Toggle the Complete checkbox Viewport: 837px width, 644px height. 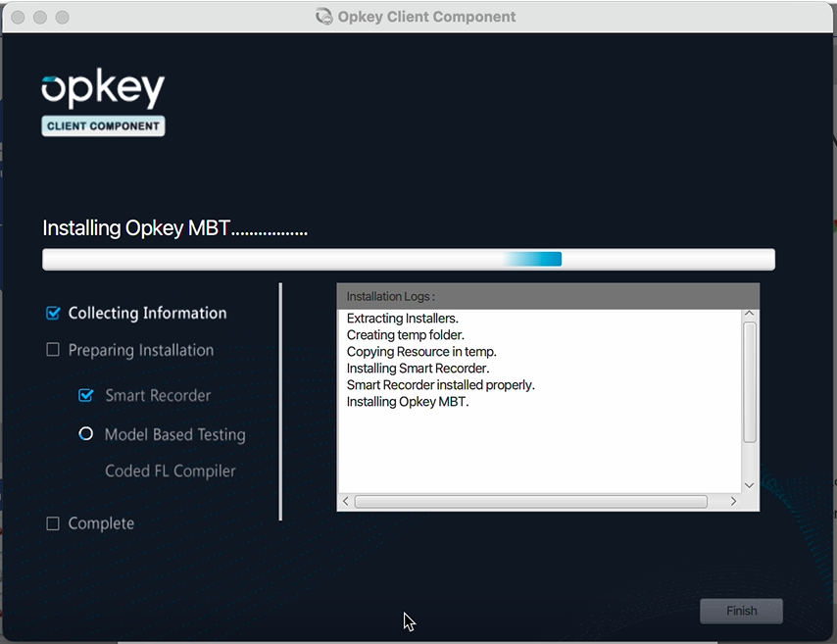pos(53,523)
